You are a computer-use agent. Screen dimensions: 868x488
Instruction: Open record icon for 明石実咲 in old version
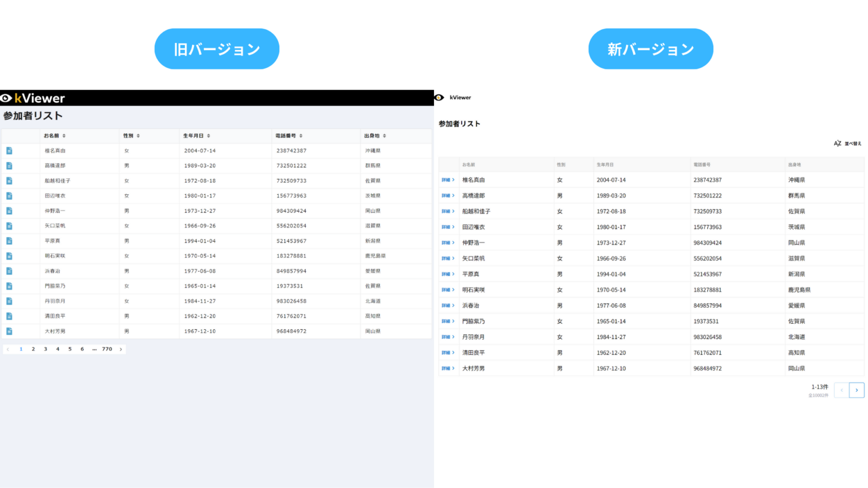[9, 256]
